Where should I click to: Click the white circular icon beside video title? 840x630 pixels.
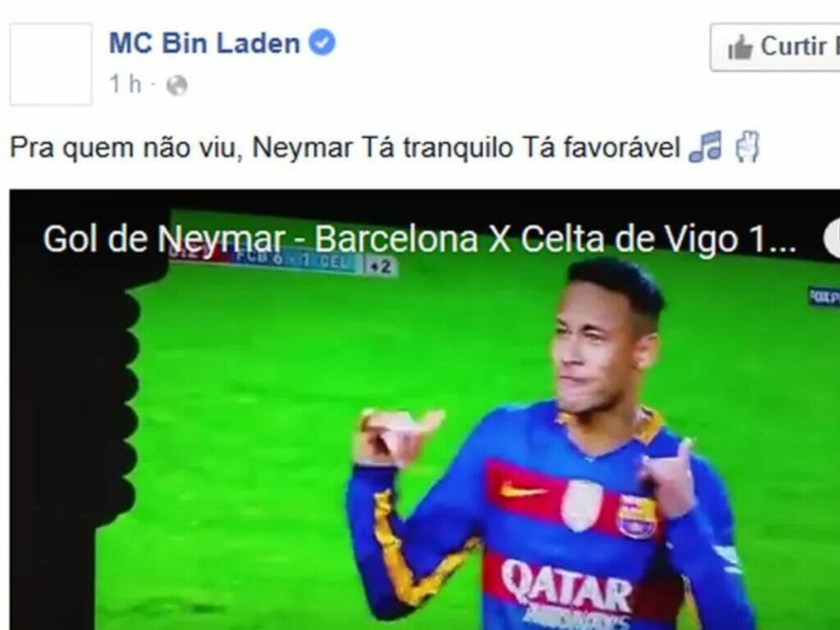[x=832, y=239]
